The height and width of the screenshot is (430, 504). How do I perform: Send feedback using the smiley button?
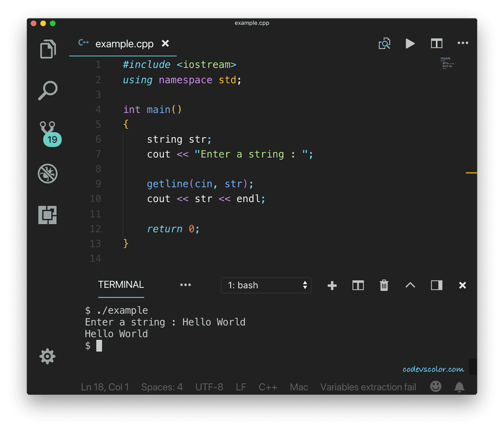tap(435, 386)
